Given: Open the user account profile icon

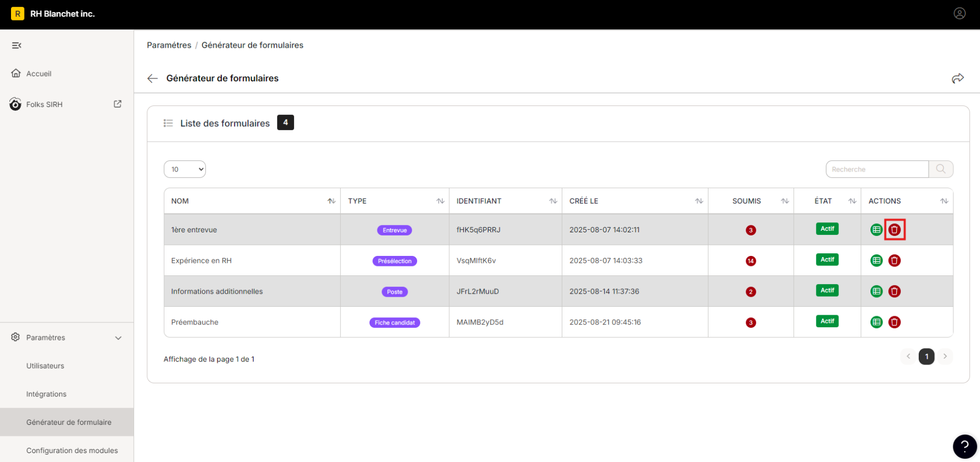Looking at the screenshot, I should click(x=960, y=14).
